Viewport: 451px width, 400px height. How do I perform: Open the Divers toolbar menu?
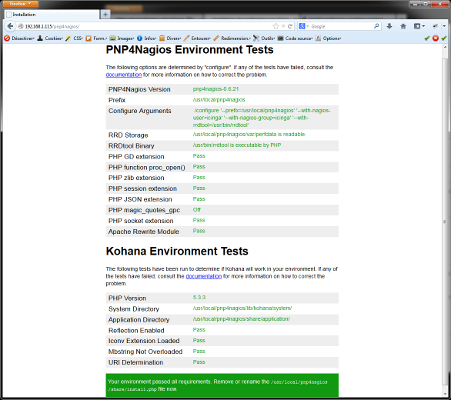pos(170,38)
